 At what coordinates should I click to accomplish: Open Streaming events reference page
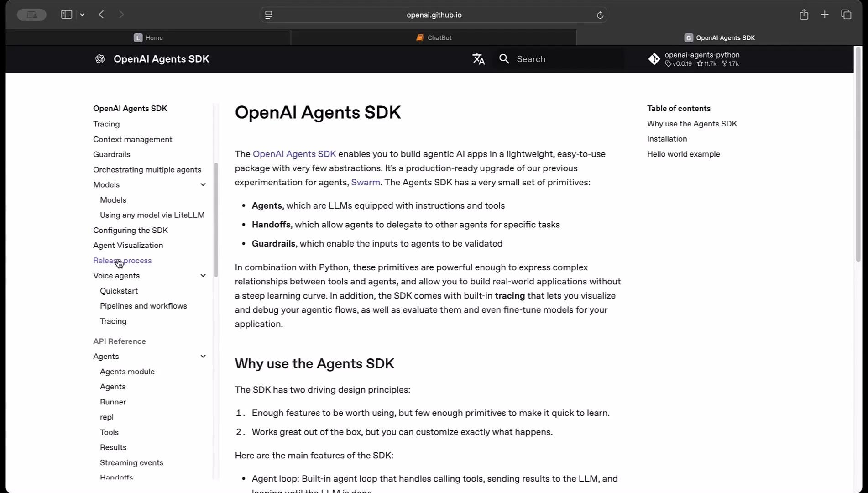click(x=131, y=462)
